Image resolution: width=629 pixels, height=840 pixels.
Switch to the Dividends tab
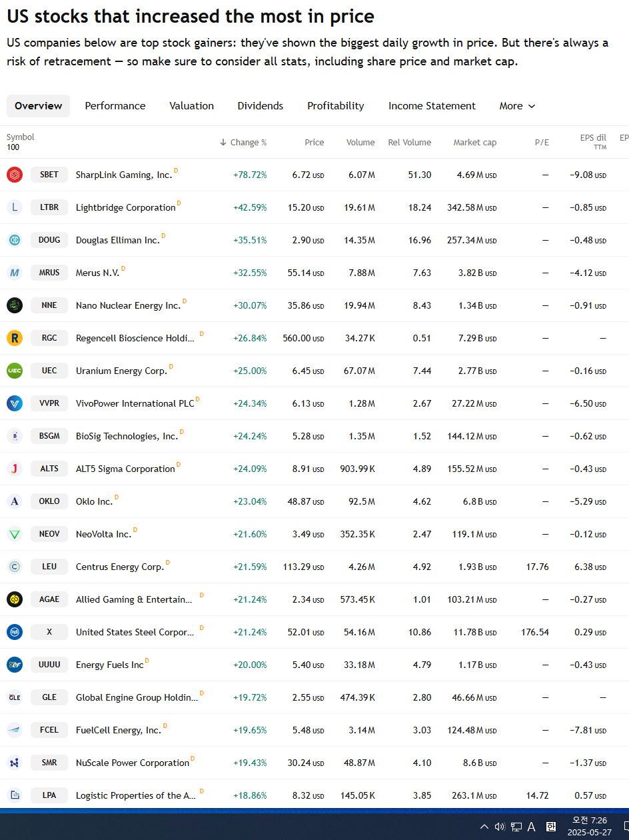[261, 106]
